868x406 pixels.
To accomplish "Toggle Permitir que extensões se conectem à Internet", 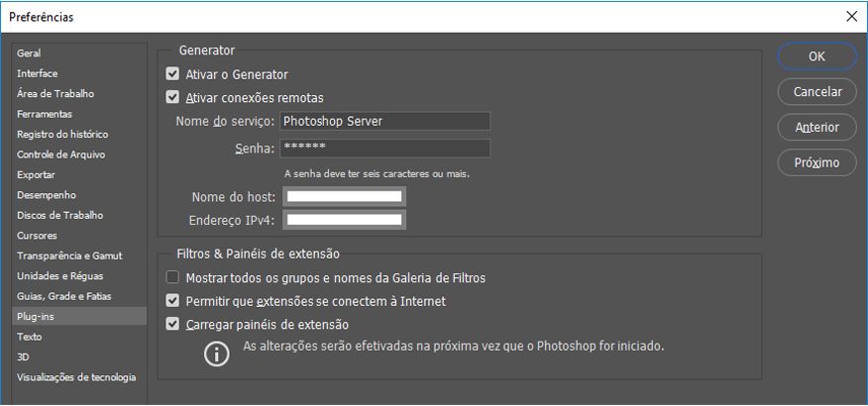I will pyautogui.click(x=172, y=301).
